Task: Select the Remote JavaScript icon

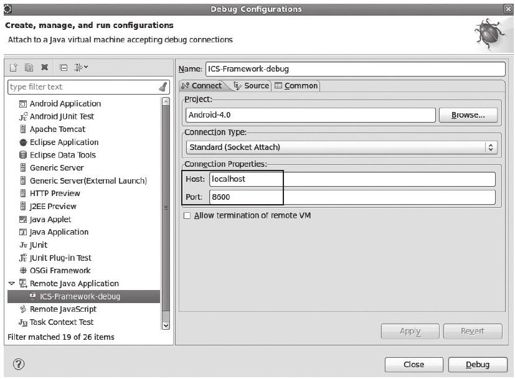Action: (23, 309)
